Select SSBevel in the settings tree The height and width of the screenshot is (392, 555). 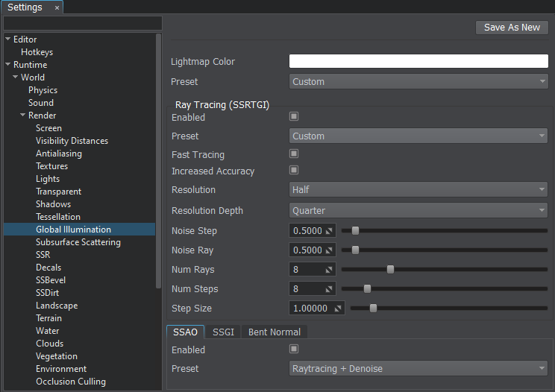tap(51, 280)
